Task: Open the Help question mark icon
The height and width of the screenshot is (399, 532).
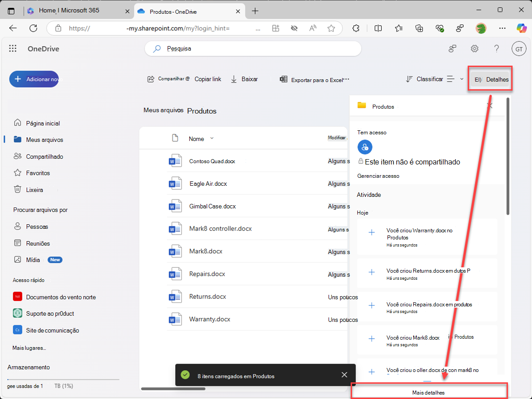Action: [x=497, y=49]
